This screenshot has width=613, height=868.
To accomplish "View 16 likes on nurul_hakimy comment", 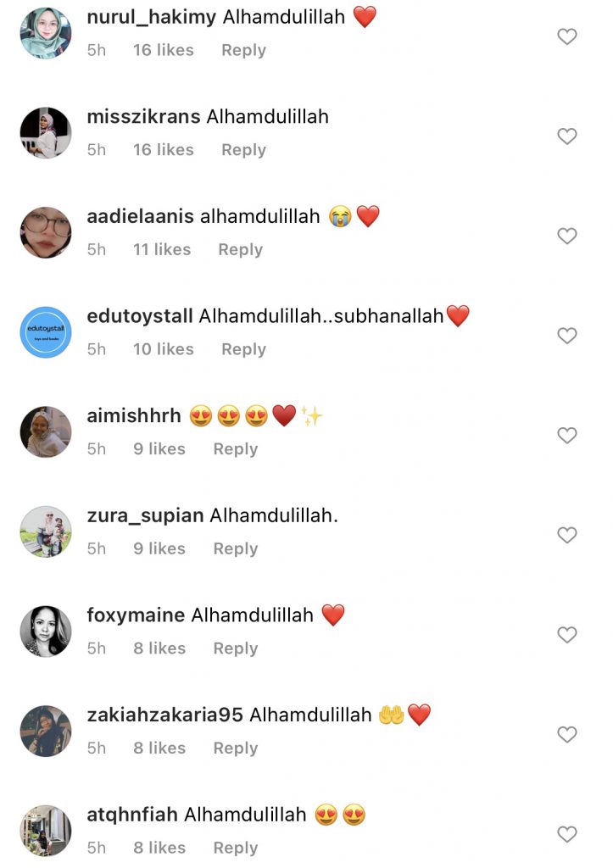I will tap(164, 50).
